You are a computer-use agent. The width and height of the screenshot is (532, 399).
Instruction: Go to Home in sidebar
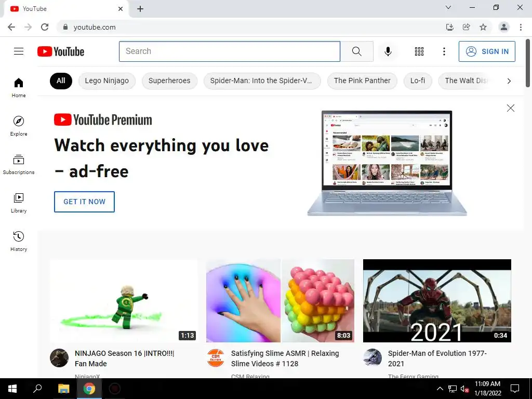(19, 87)
